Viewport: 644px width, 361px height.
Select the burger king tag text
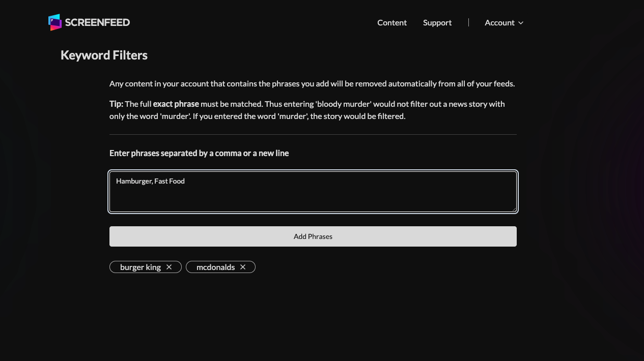(x=141, y=267)
